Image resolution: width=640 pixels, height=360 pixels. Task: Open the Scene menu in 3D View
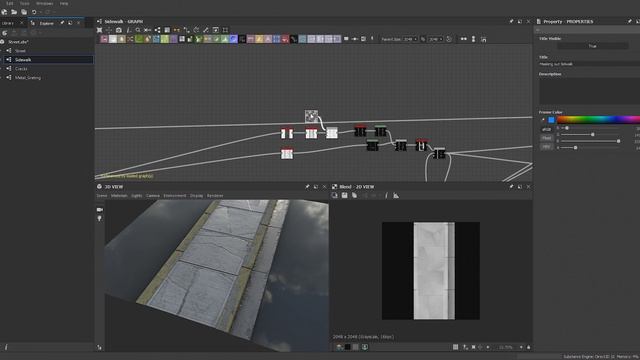102,196
